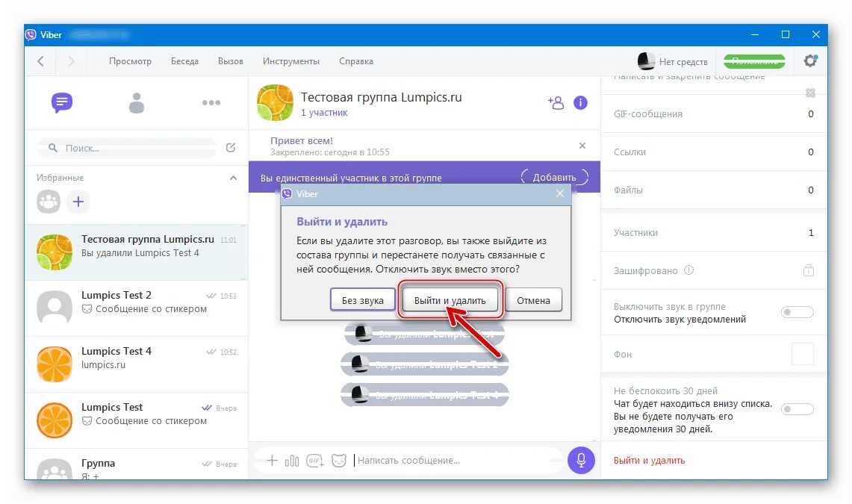Select Lumpics Test 4 chat
The height and width of the screenshot is (504, 852).
pos(137,364)
